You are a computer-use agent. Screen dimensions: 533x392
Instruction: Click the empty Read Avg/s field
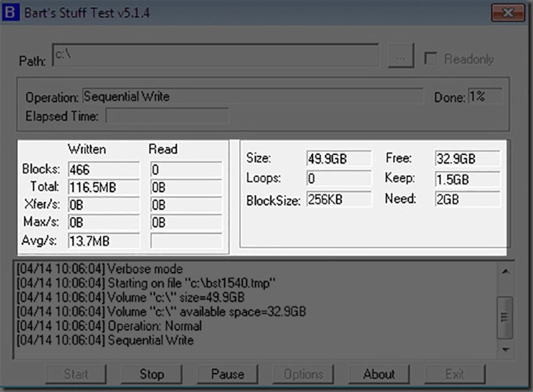pyautogui.click(x=187, y=241)
